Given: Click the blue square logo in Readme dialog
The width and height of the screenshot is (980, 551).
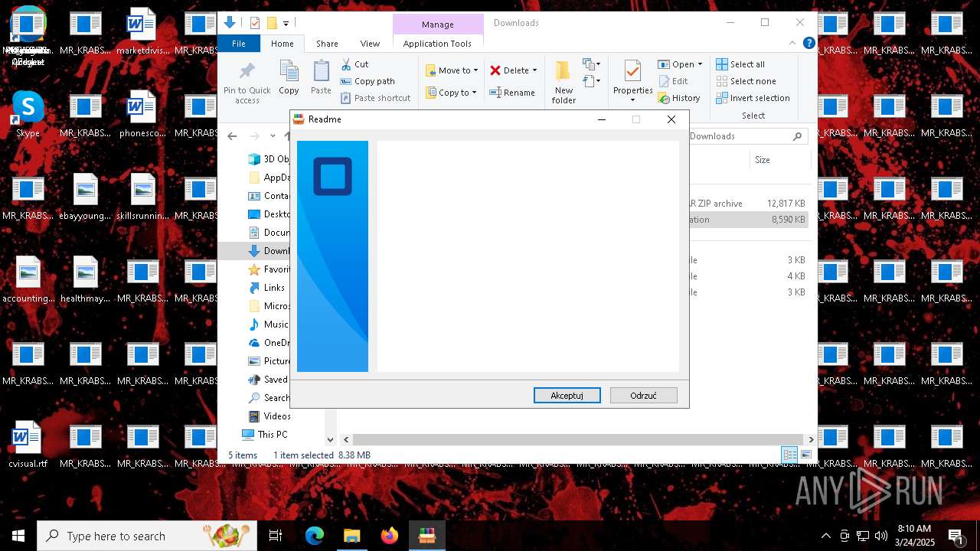Looking at the screenshot, I should (332, 177).
